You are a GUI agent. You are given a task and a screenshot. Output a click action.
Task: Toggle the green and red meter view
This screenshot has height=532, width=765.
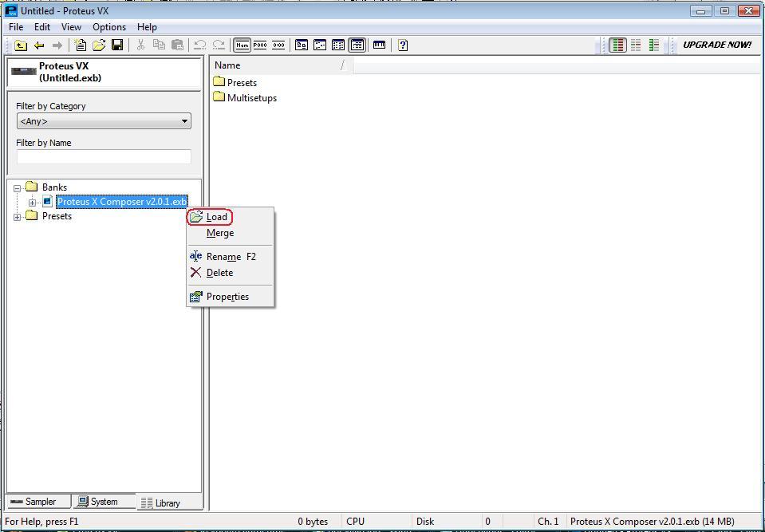(x=617, y=45)
